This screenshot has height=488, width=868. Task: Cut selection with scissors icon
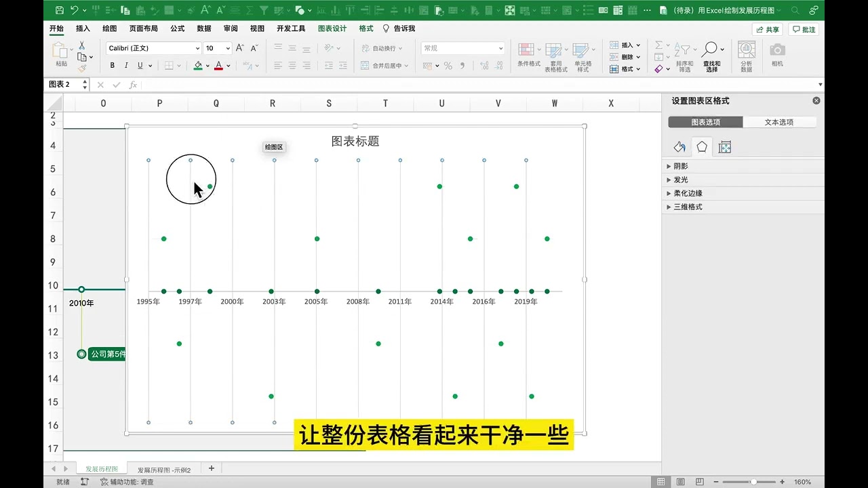click(81, 45)
